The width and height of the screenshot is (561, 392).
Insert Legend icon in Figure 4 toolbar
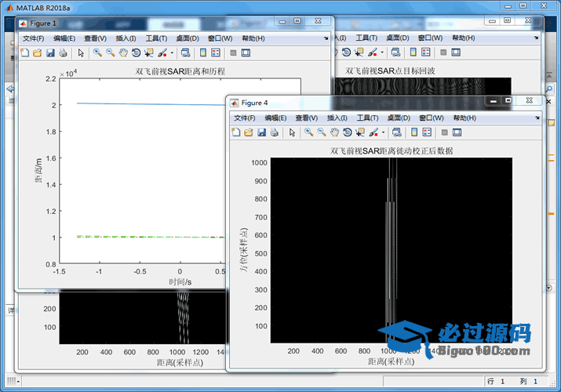427,132
